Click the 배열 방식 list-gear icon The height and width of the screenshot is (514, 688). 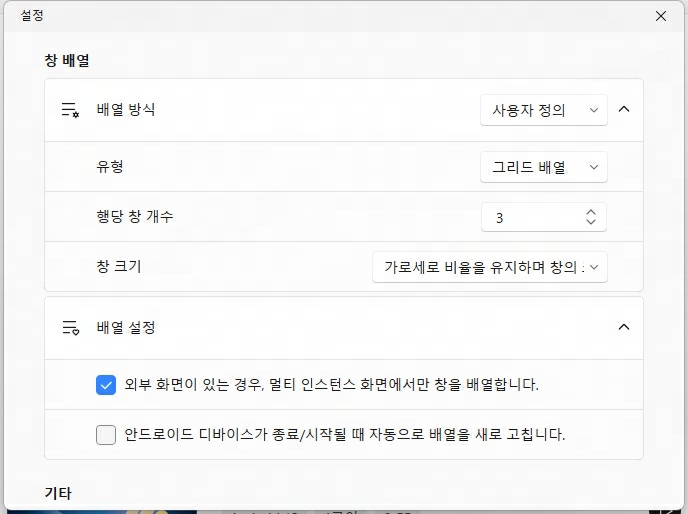coord(70,110)
